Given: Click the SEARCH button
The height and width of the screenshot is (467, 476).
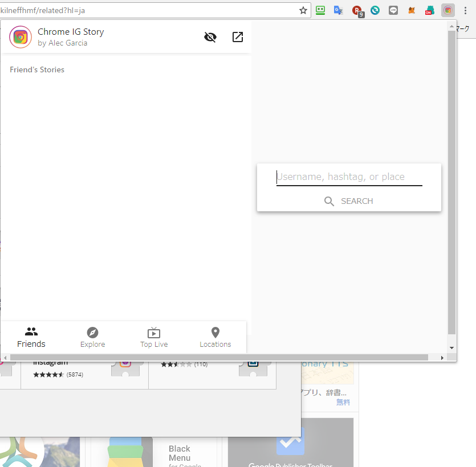Looking at the screenshot, I should point(349,201).
